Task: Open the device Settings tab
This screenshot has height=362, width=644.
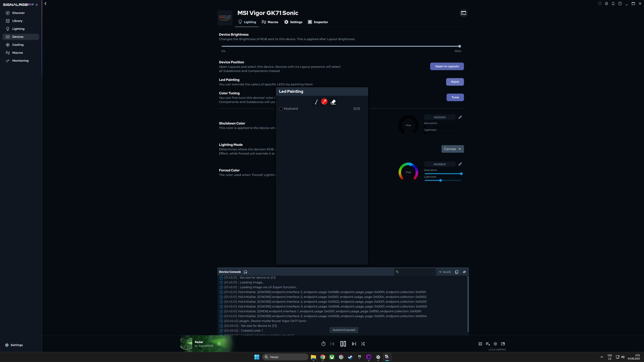Action: 293,22
